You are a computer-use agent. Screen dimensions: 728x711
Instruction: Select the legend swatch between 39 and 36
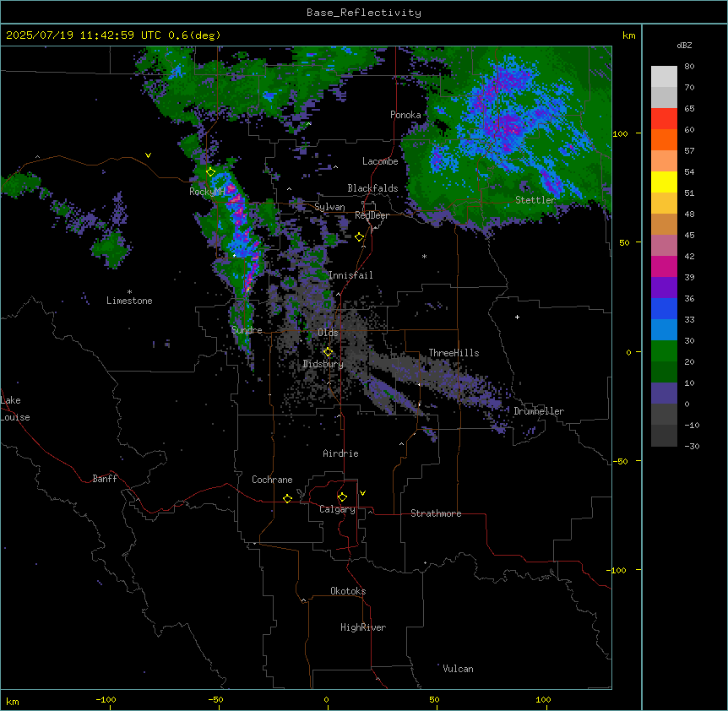(x=664, y=288)
